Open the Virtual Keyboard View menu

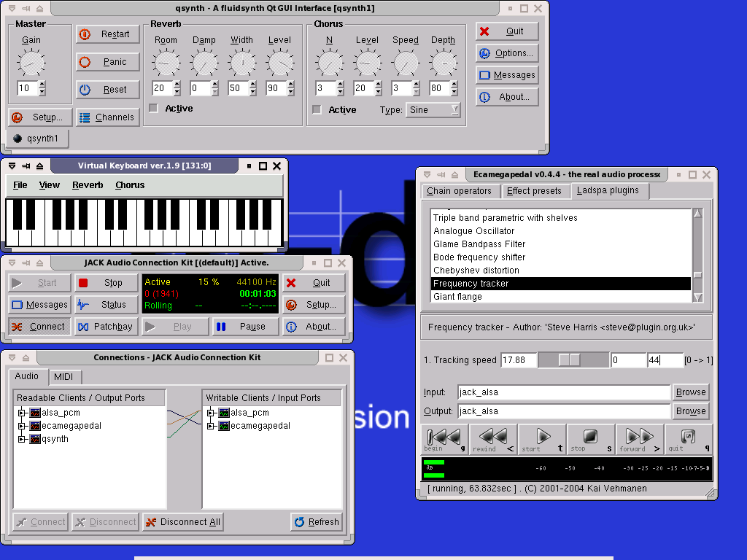click(x=50, y=185)
